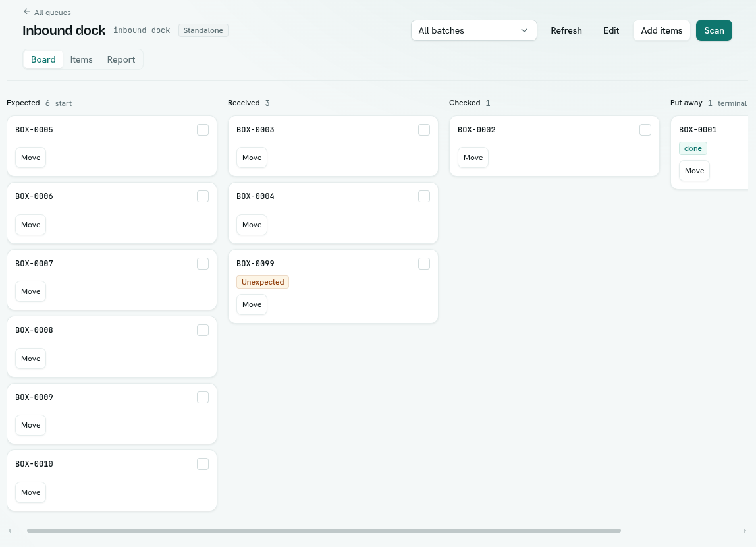
Task: Check the BOX-0002 checkbox
Action: pyautogui.click(x=645, y=130)
